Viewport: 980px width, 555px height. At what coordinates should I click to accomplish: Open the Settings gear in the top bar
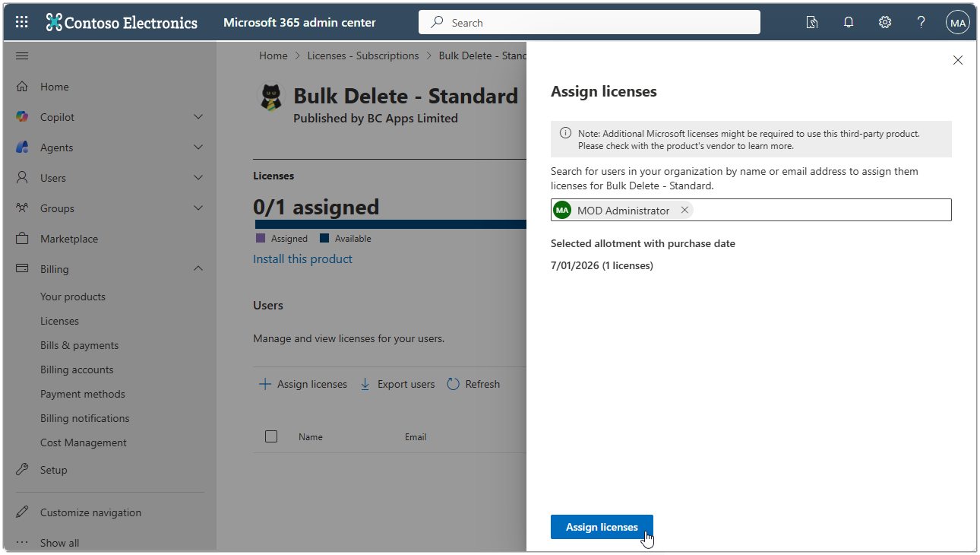point(884,22)
